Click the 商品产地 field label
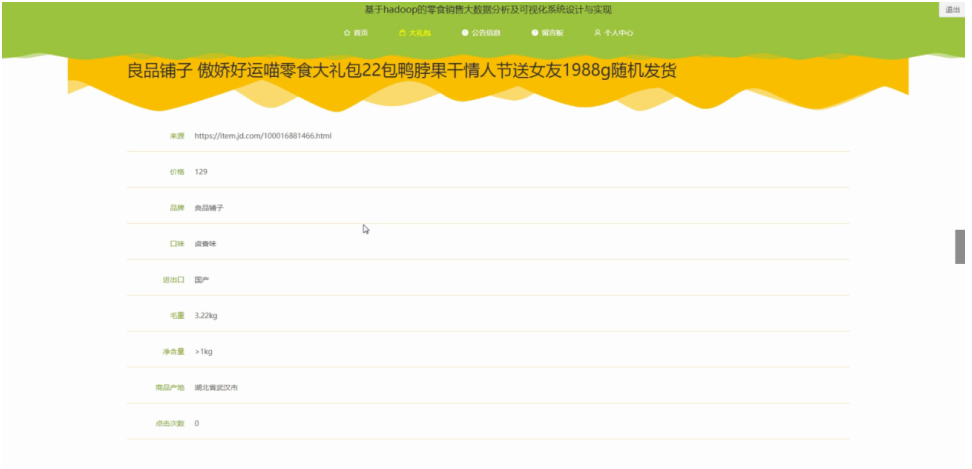The height and width of the screenshot is (469, 972). (170, 387)
